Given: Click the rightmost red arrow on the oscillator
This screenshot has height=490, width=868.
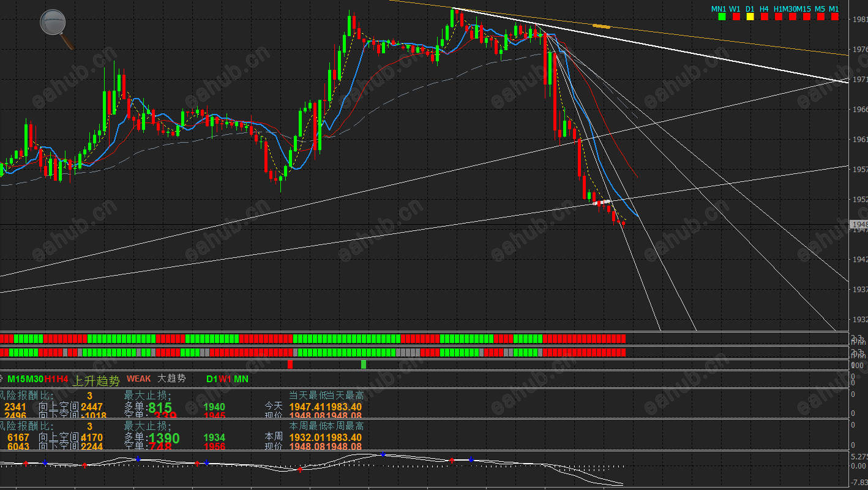Looking at the screenshot, I should (452, 459).
